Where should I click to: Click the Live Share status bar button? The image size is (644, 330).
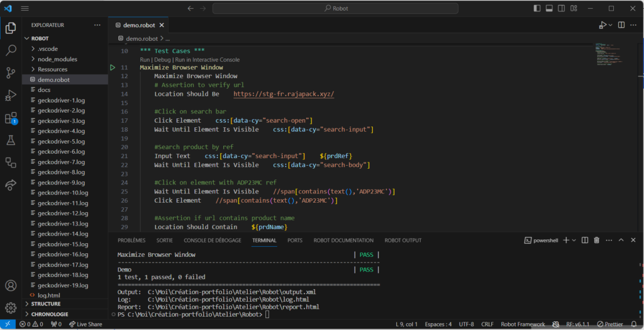86,324
